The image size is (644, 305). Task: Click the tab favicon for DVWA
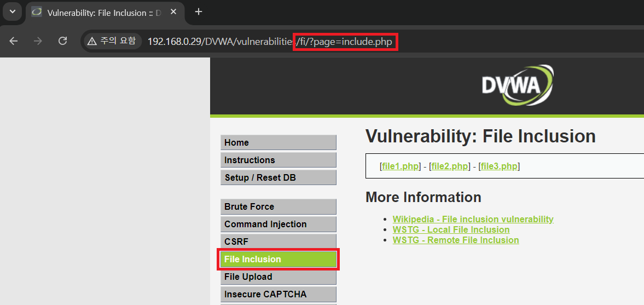click(x=37, y=12)
